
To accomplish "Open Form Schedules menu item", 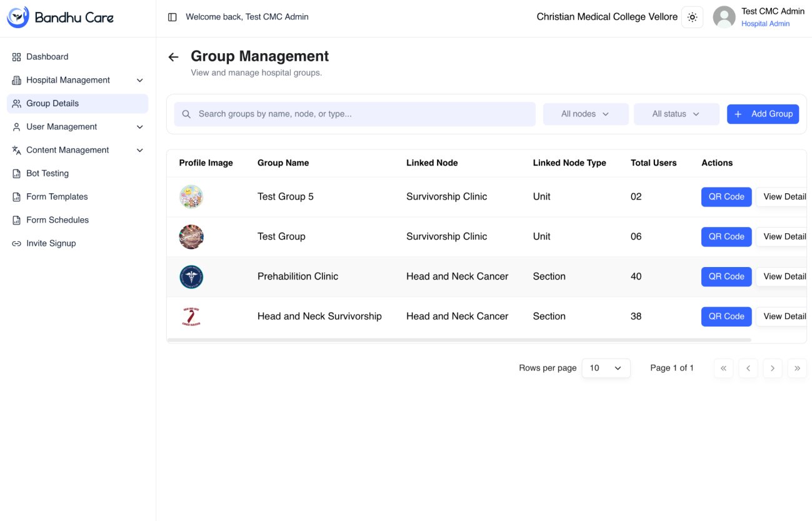I will coord(78,220).
